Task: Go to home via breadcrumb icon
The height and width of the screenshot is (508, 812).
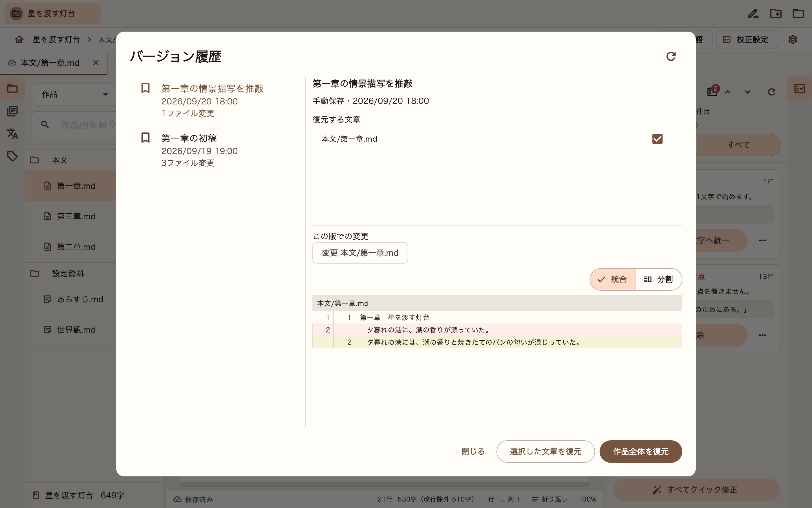Action: pos(19,39)
